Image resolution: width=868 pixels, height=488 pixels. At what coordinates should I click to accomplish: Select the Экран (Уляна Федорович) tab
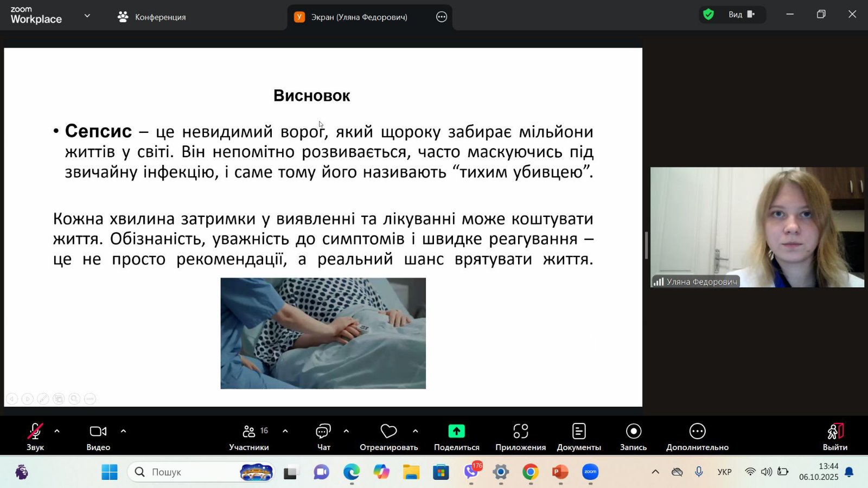point(358,17)
